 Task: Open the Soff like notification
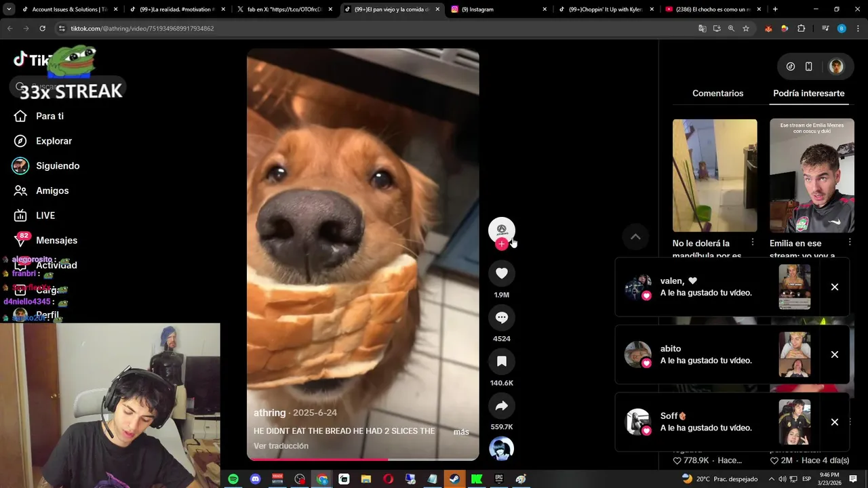click(x=732, y=422)
